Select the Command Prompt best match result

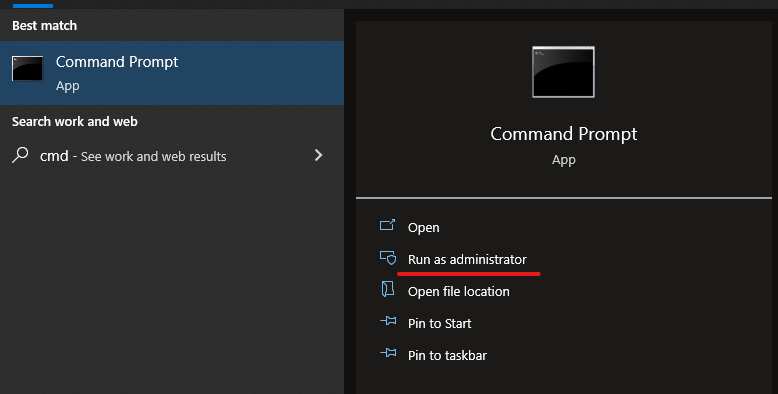point(172,73)
